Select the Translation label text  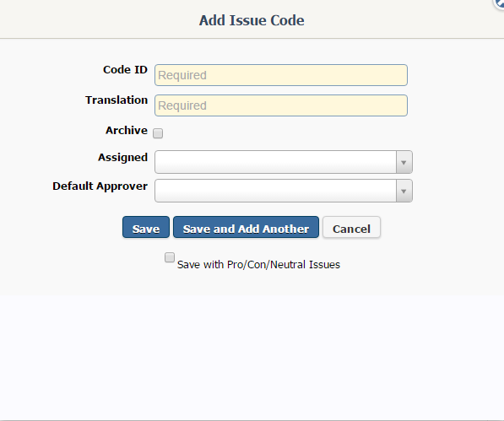[117, 100]
